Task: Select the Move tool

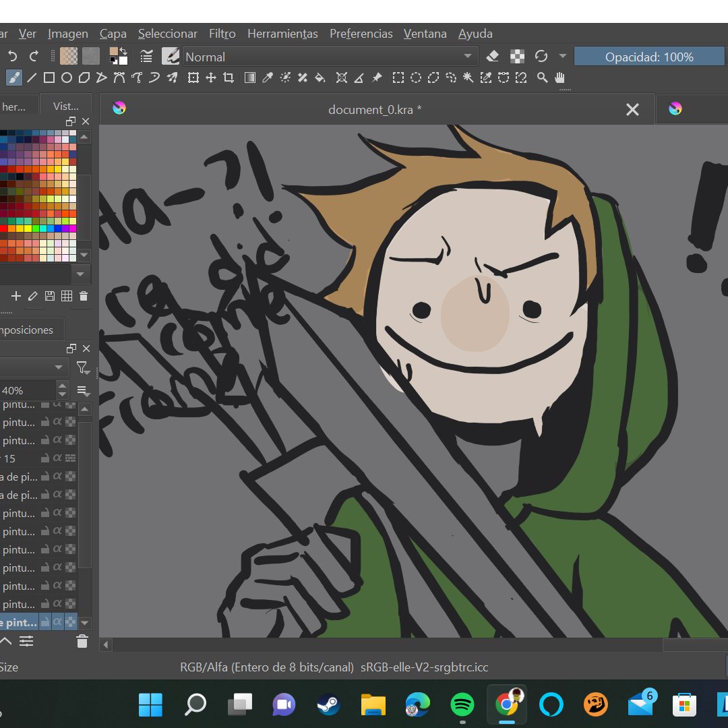Action: [x=211, y=78]
